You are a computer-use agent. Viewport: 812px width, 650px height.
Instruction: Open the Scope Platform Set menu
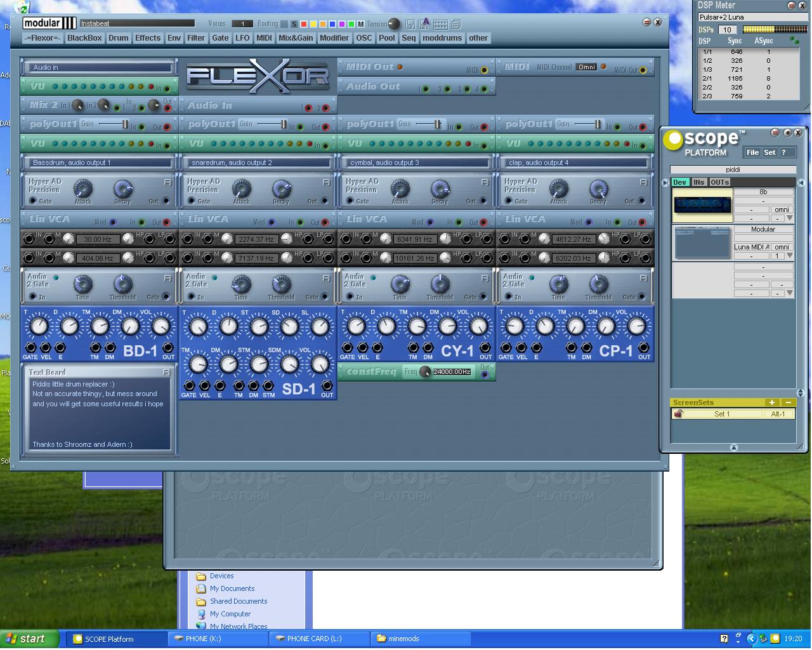[x=769, y=152]
